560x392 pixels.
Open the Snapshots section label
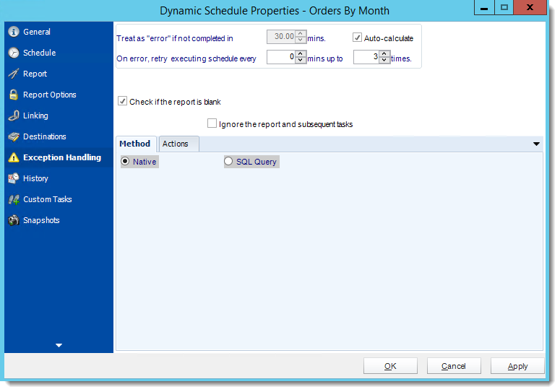[x=41, y=220]
